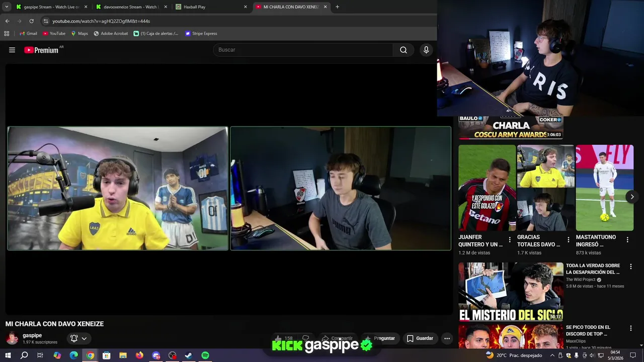
Task: Open the Charla Coscu Army Awards thumbnail
Action: click(x=511, y=128)
